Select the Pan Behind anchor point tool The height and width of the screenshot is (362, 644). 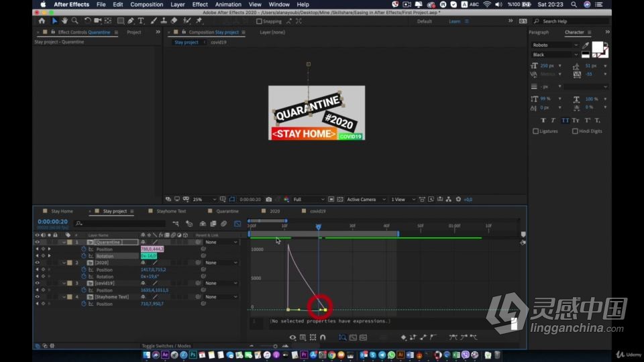point(108,21)
